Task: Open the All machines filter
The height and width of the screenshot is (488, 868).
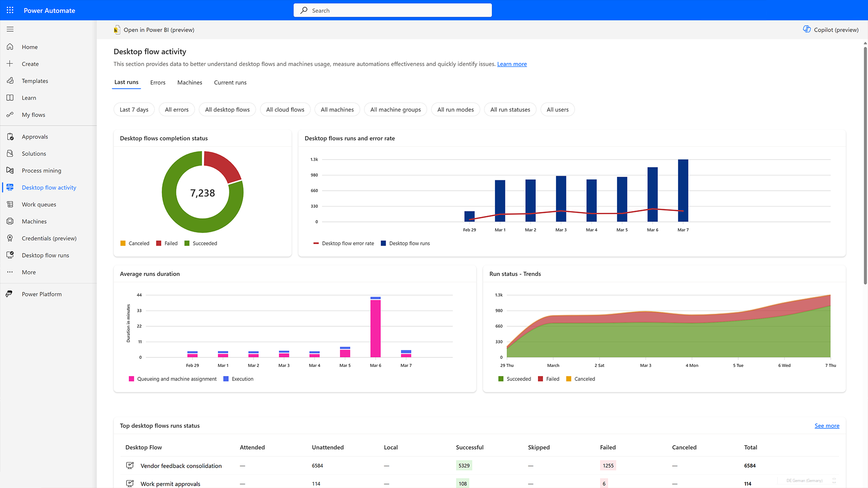Action: tap(337, 109)
